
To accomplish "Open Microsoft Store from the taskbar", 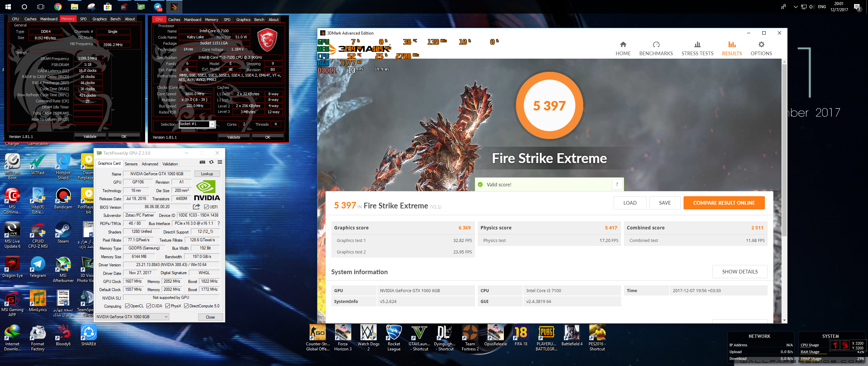I will click(108, 6).
